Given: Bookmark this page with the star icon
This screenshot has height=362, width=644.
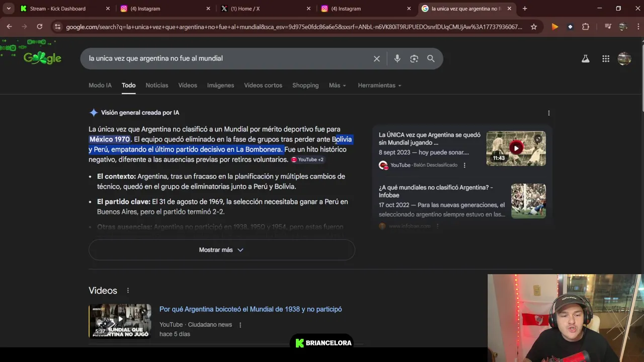Looking at the screenshot, I should [x=534, y=27].
